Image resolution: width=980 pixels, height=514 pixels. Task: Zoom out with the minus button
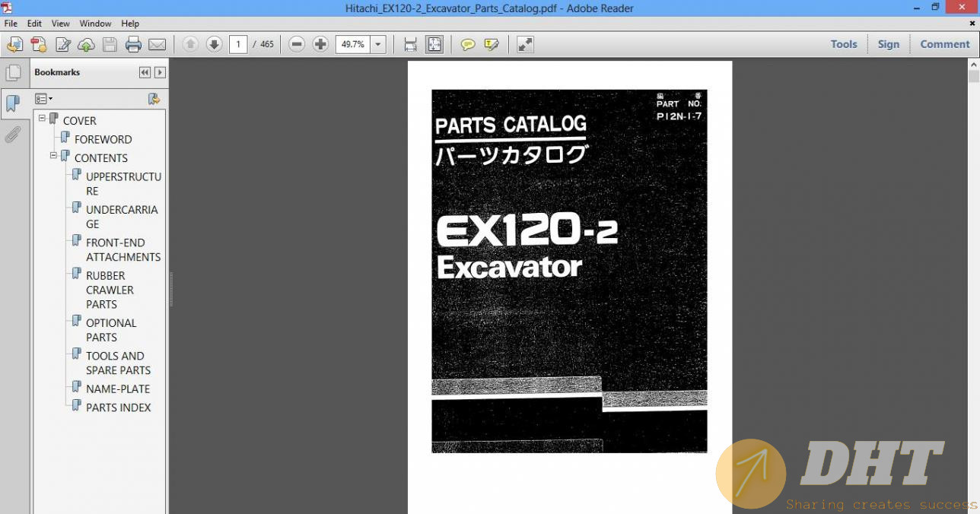click(297, 45)
